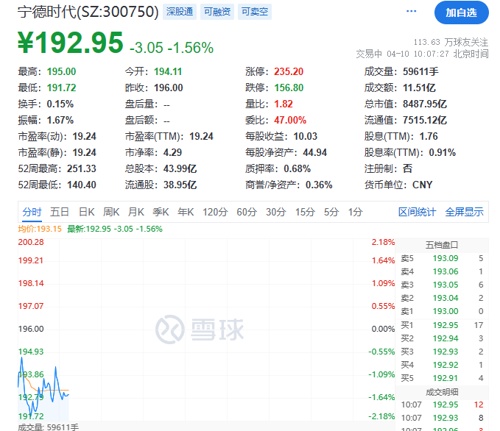Viewport: 500px width, 431px height.
Task: Select the 可卖空 tag
Action: [x=255, y=12]
